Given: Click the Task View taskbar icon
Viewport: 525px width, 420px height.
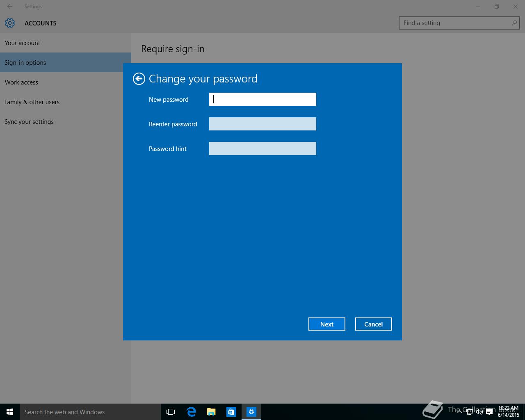Looking at the screenshot, I should click(x=171, y=412).
